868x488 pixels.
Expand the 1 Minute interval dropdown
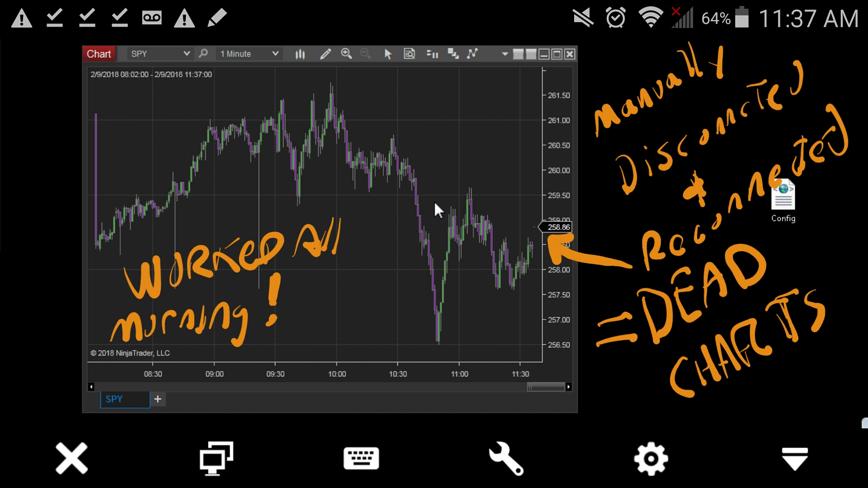[275, 54]
